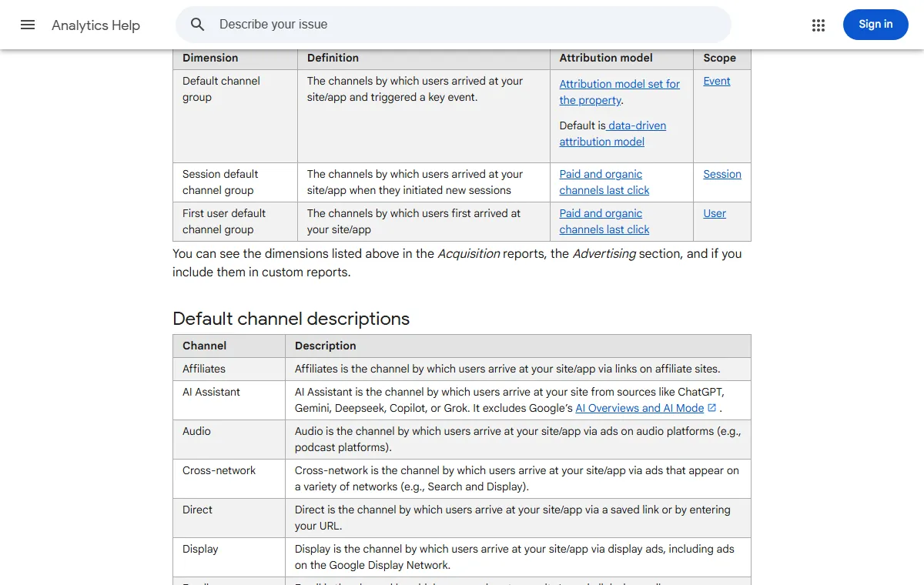Open the data-driven attribution model link
Viewport: 924px width, 585px height.
click(x=613, y=134)
